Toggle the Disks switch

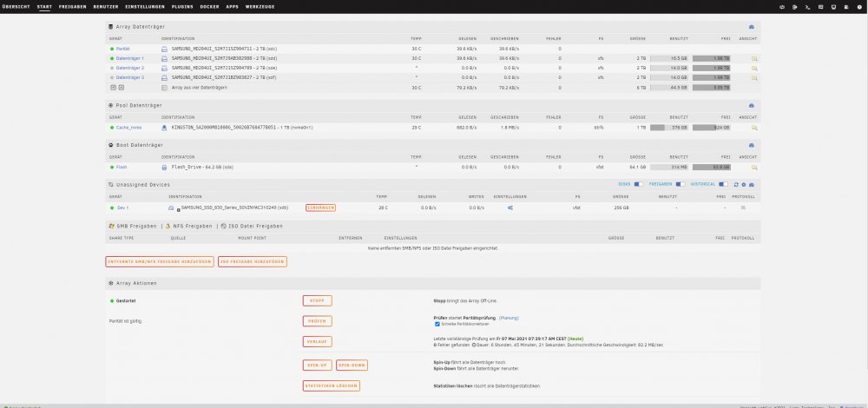(639, 184)
